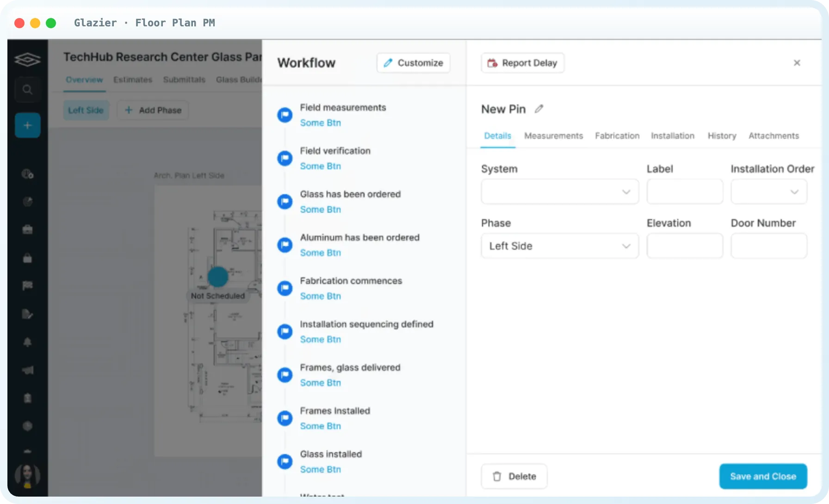Click flag icon for Glass installed
Screen dimensions: 829x504
tap(285, 461)
